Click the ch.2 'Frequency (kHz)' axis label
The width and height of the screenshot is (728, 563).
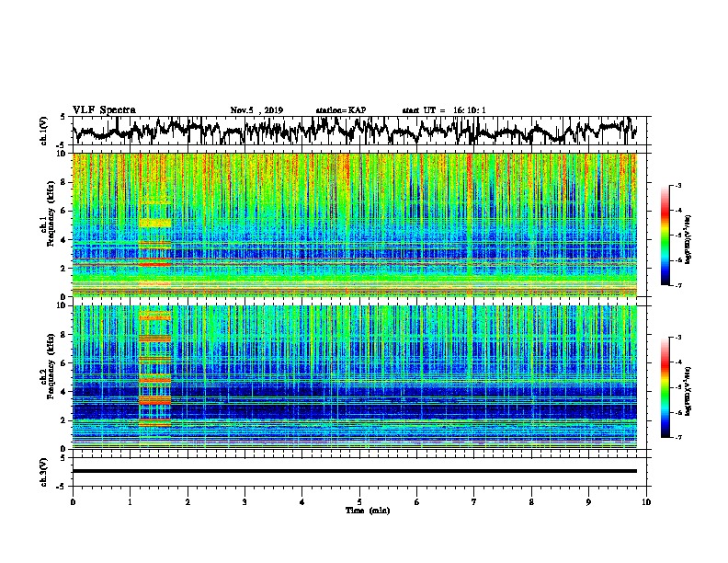click(x=51, y=366)
